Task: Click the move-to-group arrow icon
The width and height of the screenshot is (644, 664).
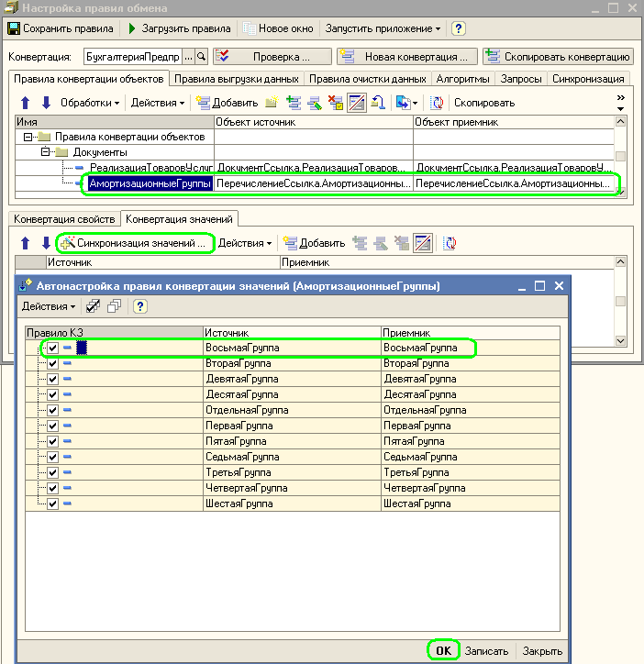Action: pos(378,103)
